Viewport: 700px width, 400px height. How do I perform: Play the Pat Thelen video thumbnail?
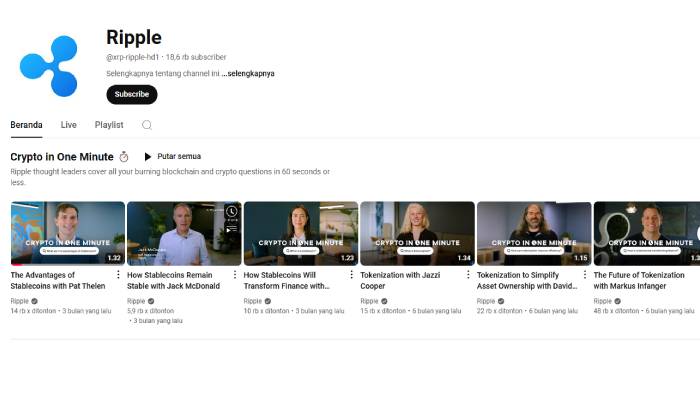(68, 233)
